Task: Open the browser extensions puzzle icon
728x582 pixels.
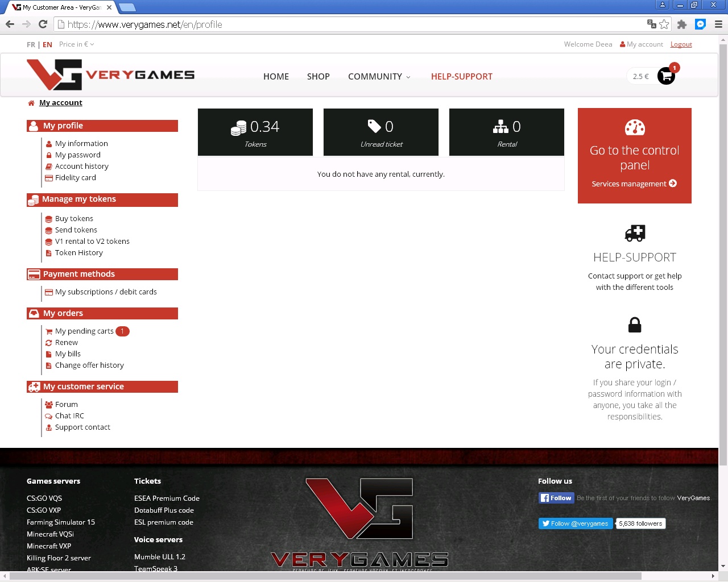Action: click(682, 24)
